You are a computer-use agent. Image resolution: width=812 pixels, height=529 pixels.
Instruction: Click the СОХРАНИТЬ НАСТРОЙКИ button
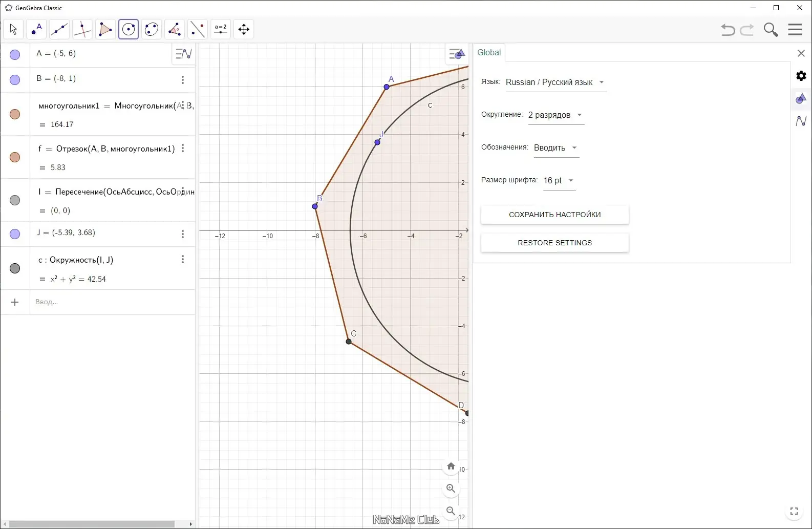555,215
